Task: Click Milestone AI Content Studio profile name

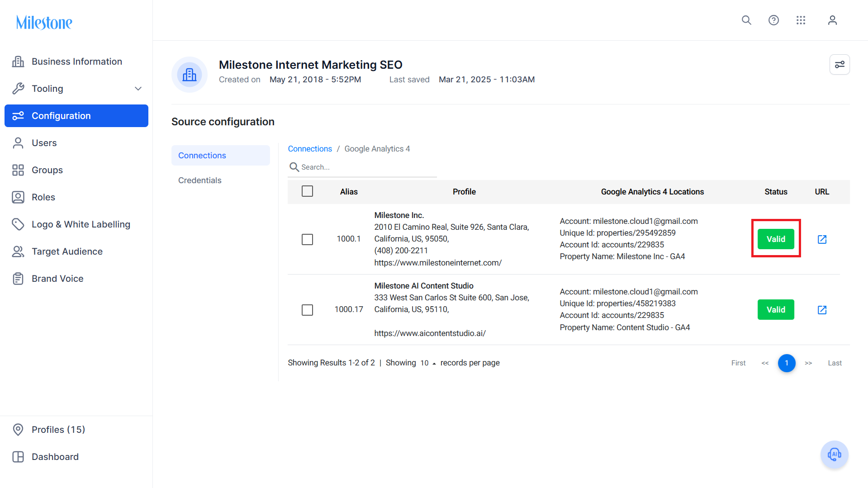Action: (x=424, y=286)
